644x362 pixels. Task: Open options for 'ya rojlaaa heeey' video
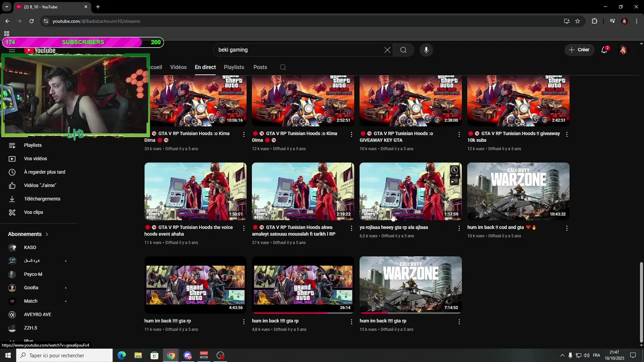459,228
